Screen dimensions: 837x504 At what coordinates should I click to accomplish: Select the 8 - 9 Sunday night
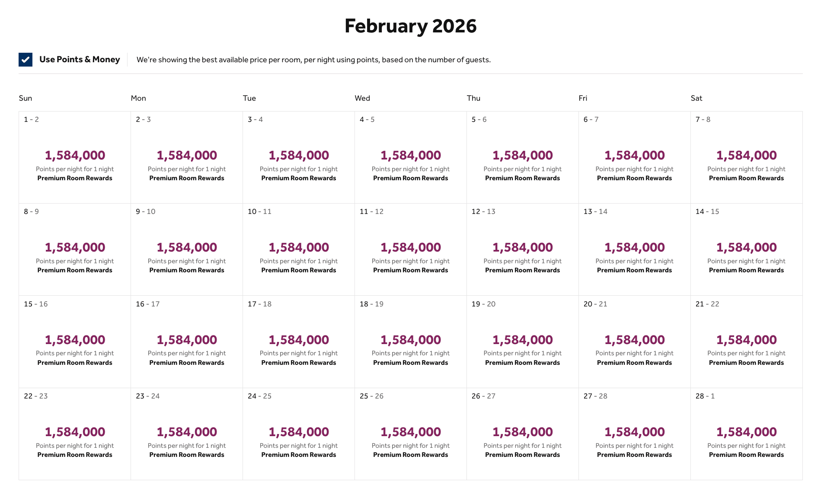75,249
